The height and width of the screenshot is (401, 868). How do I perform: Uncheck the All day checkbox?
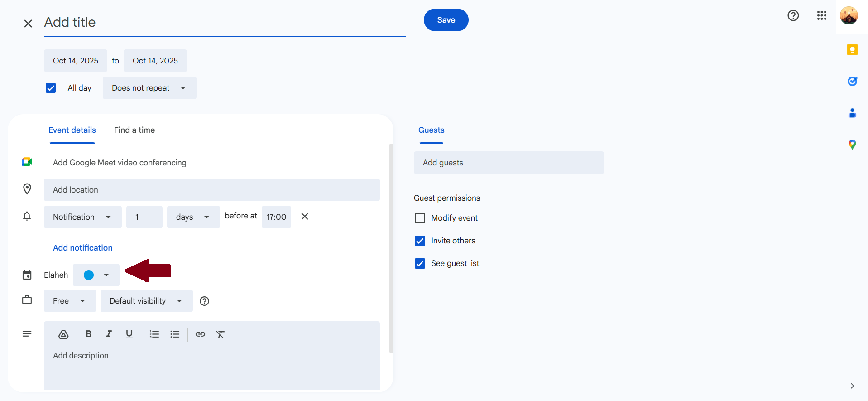(x=51, y=88)
